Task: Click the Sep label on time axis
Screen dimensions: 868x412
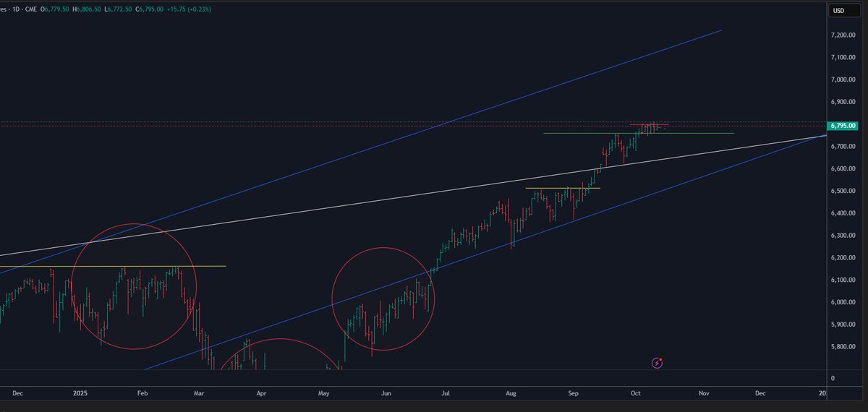Action: pos(574,393)
